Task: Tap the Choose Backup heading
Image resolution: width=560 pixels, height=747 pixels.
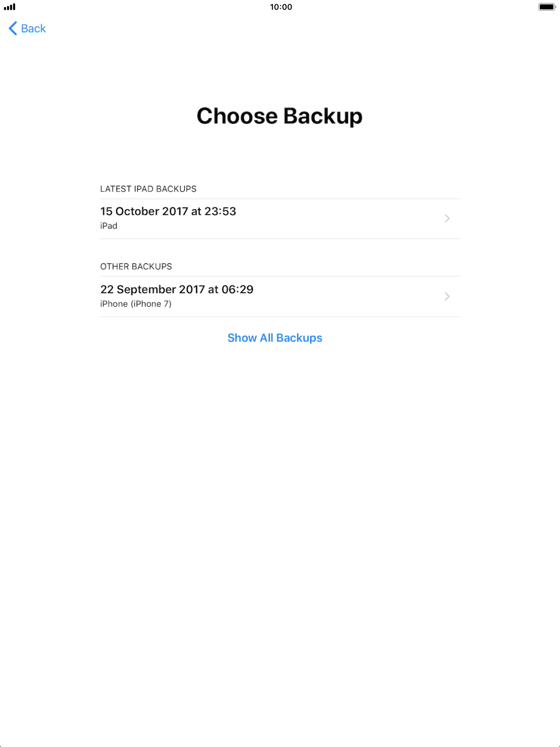Action: tap(279, 116)
